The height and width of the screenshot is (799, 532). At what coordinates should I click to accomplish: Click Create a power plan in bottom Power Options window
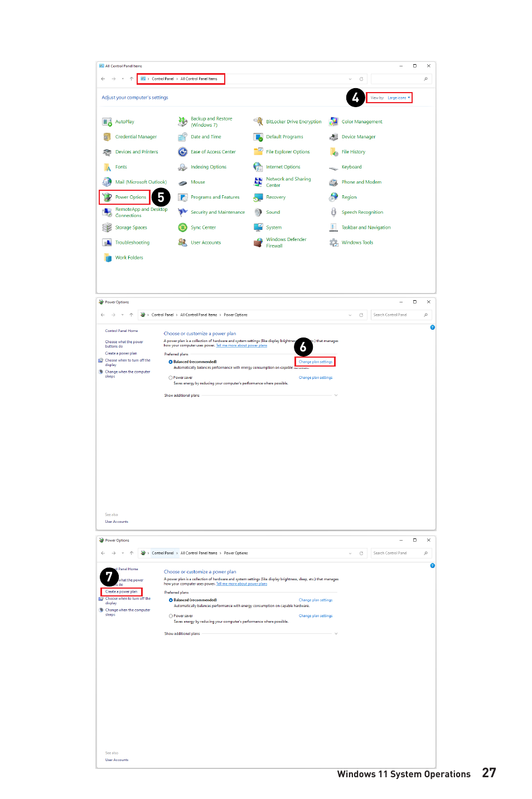[x=121, y=592]
